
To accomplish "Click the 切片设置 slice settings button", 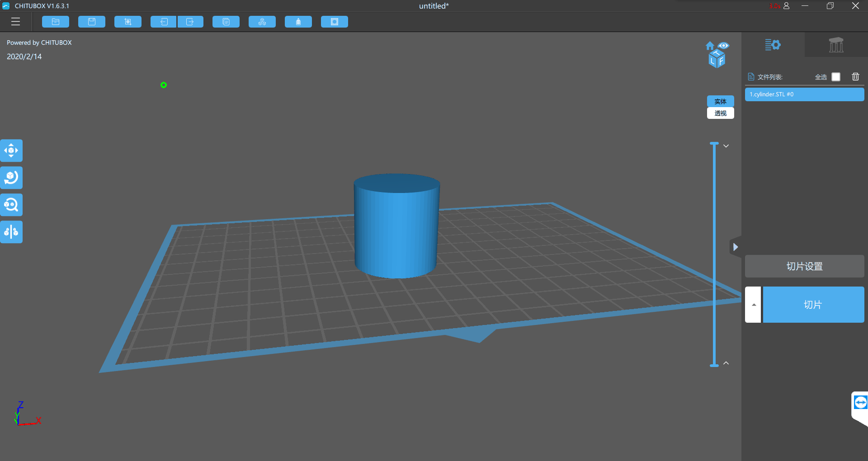I will click(x=805, y=266).
